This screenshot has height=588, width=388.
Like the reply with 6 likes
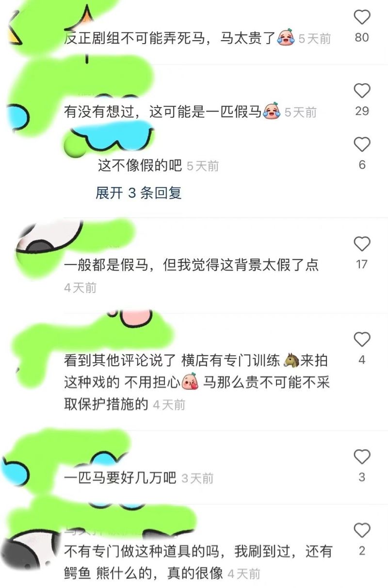pos(362,144)
